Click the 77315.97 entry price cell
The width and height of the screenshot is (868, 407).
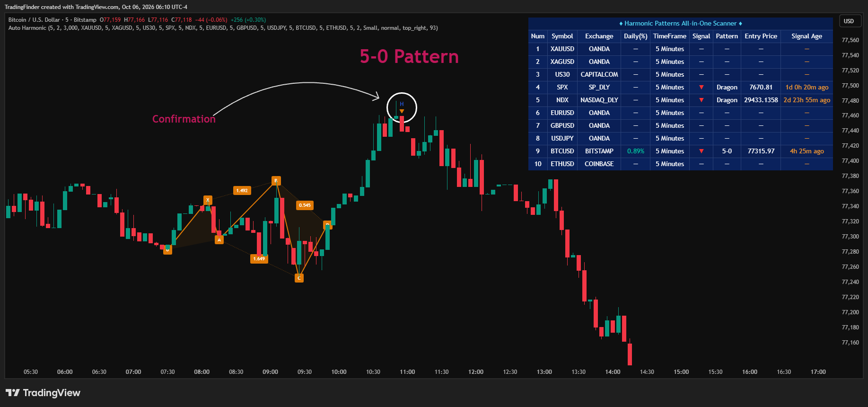(761, 151)
